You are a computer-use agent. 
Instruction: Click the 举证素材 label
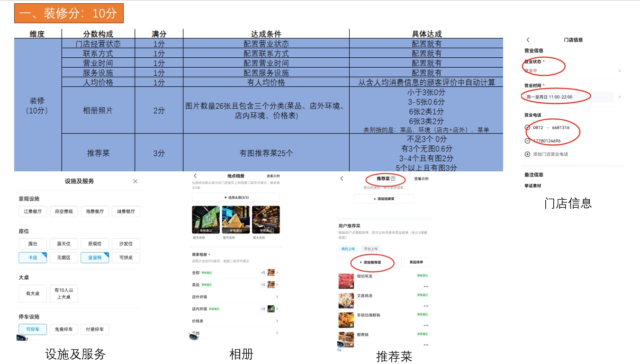[x=532, y=186]
